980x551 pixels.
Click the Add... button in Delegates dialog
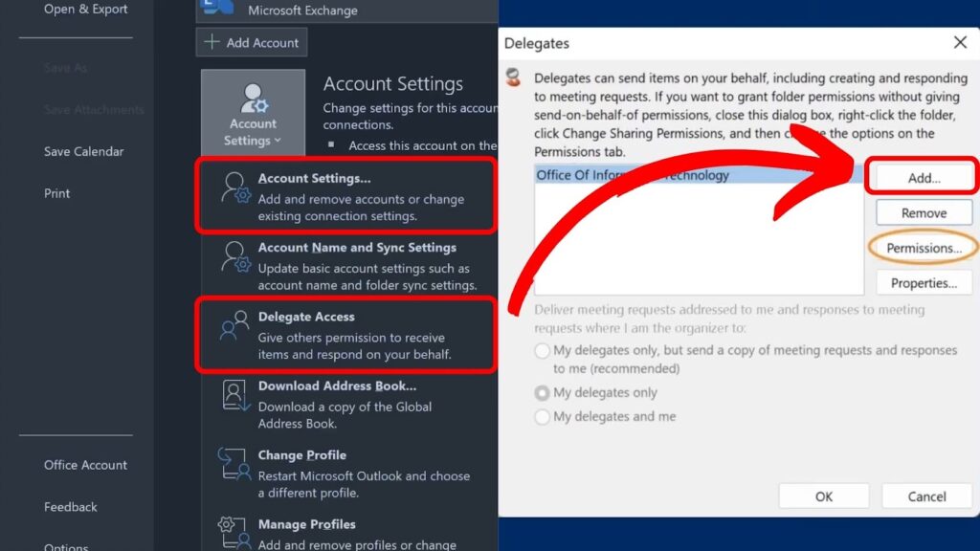tap(924, 177)
